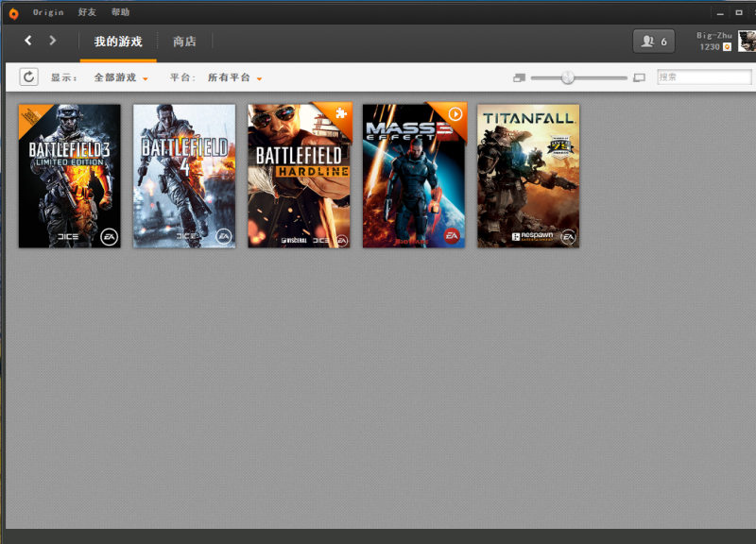Click the 1230 Origin points icon
The width and height of the screenshot is (756, 544).
(727, 46)
